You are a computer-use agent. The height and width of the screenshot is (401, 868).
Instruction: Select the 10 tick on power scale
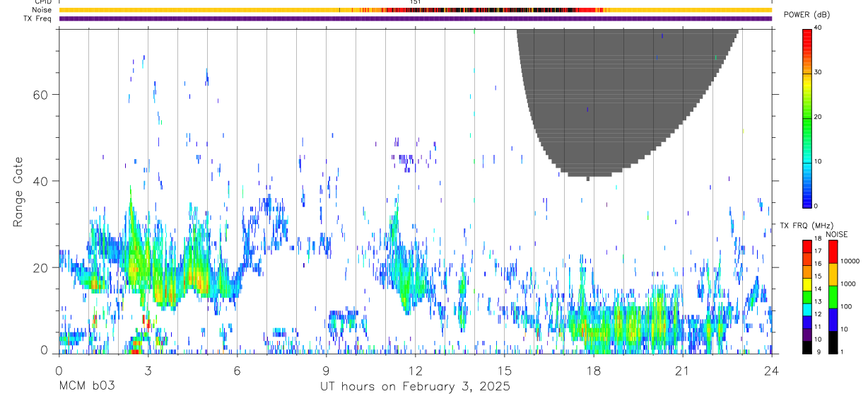819,161
